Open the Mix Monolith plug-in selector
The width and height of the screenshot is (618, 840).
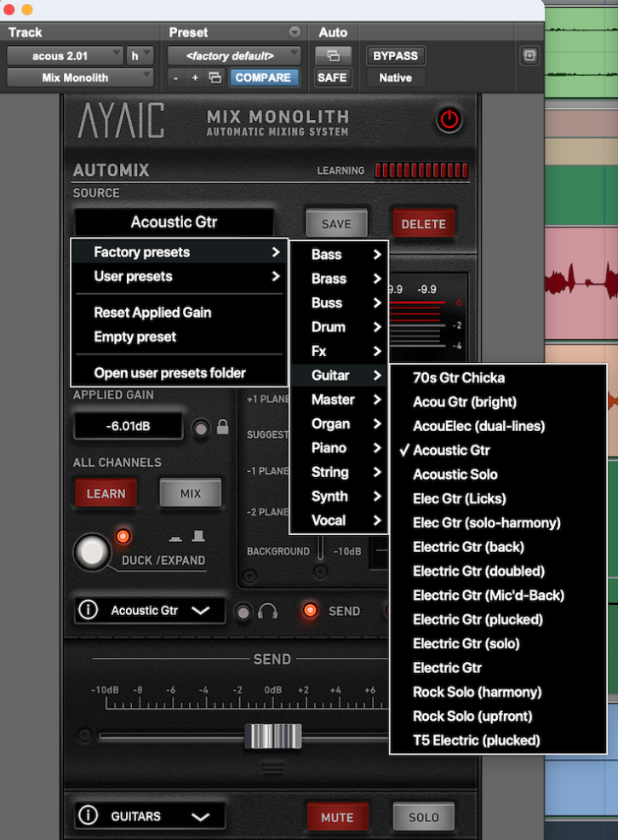(x=80, y=78)
